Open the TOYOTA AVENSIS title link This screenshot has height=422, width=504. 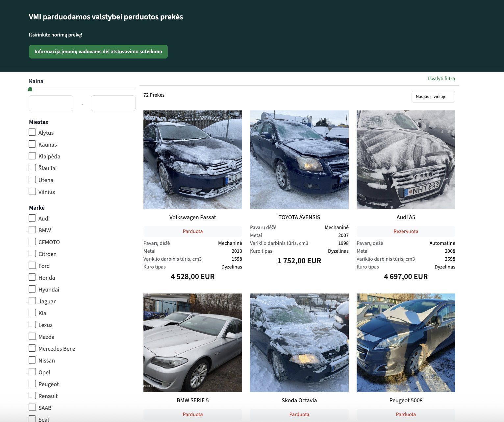(299, 217)
